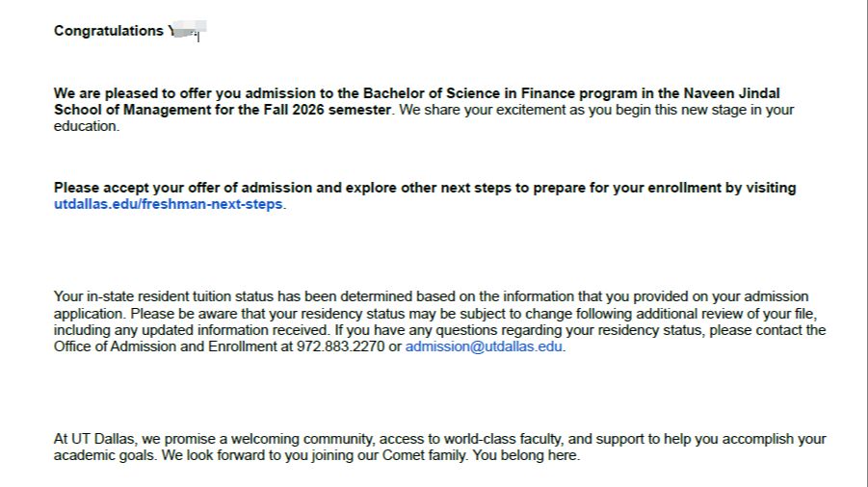Click the blurred recipient name after Congratulations
The image size is (868, 487).
[x=187, y=31]
